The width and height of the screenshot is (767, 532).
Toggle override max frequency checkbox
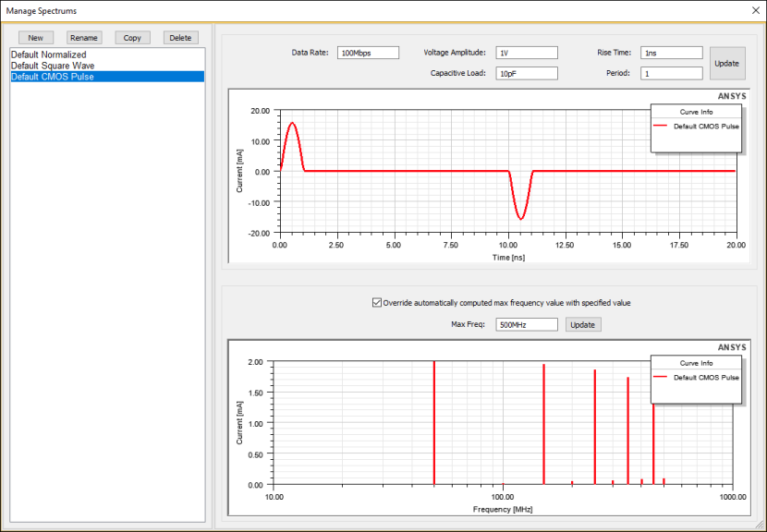click(376, 302)
